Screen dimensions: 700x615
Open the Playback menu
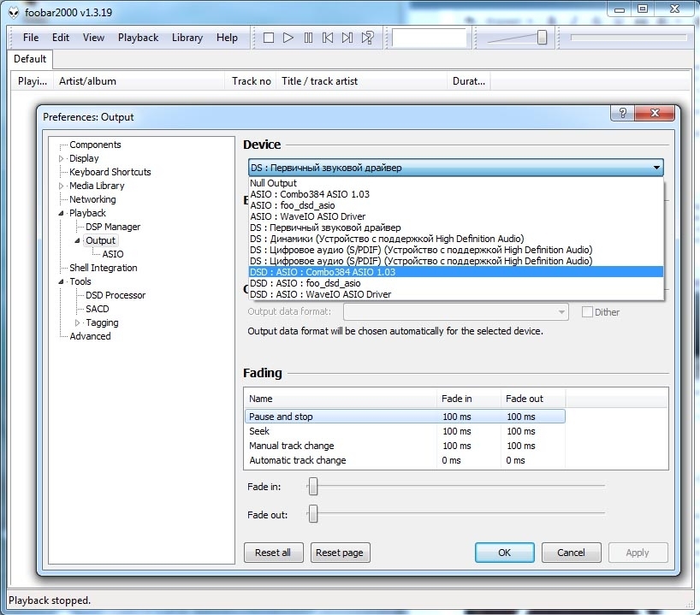138,38
